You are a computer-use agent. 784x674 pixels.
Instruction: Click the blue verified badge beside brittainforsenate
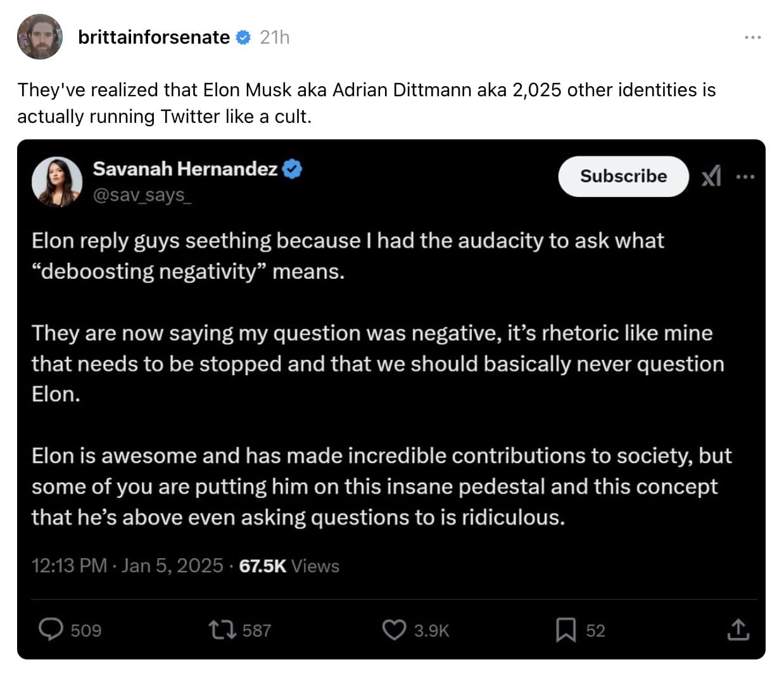[243, 37]
